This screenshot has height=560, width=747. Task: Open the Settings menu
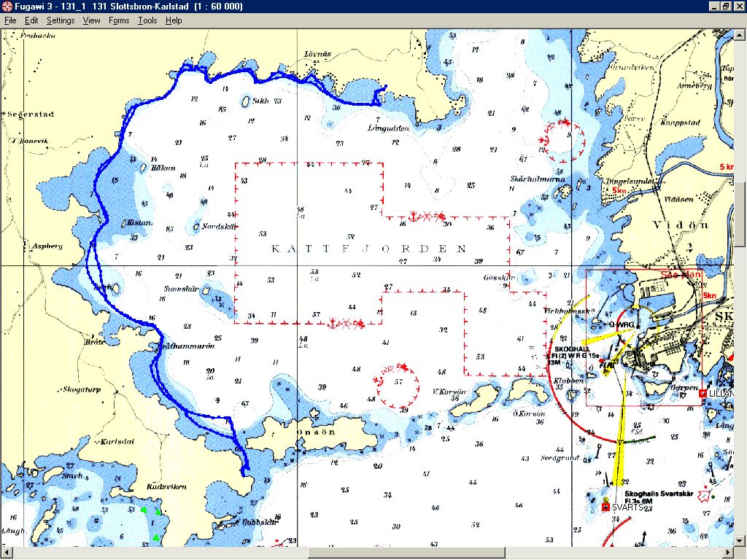click(x=61, y=20)
